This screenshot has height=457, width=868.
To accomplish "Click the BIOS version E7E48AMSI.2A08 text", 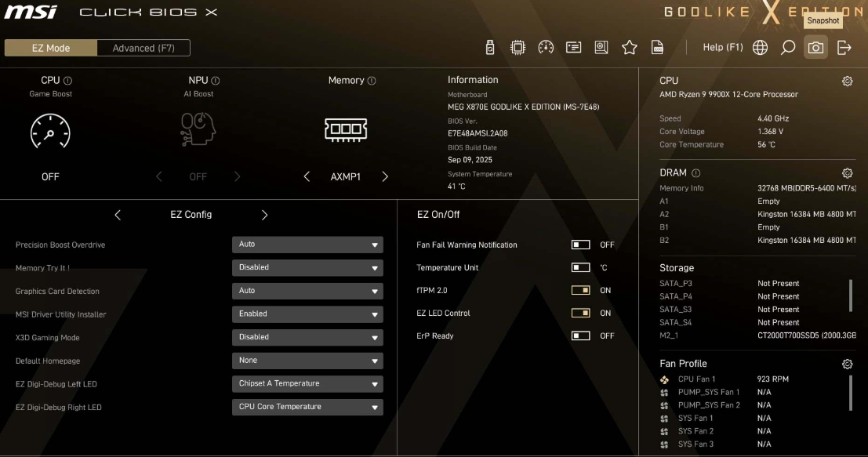I will pyautogui.click(x=478, y=133).
